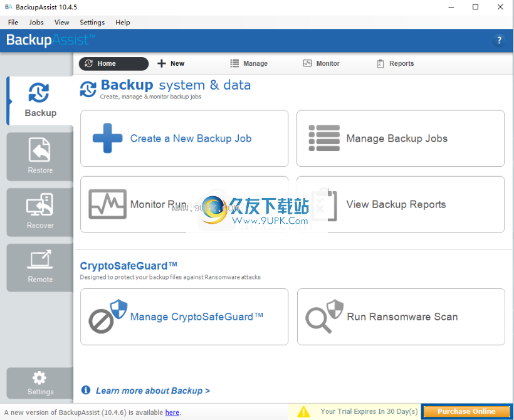Image resolution: width=514 pixels, height=420 pixels.
Task: Click the yellow warning triangle in status bar
Action: click(x=303, y=412)
